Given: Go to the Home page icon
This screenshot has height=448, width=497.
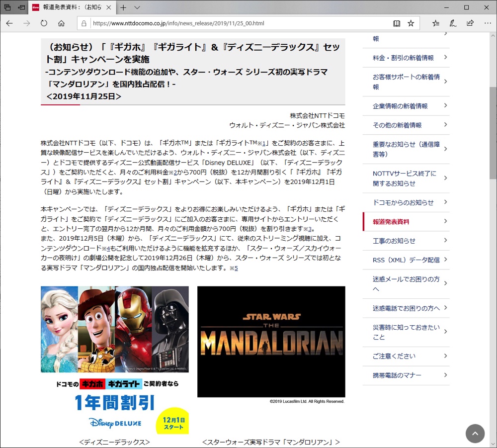Looking at the screenshot, I should point(61,23).
